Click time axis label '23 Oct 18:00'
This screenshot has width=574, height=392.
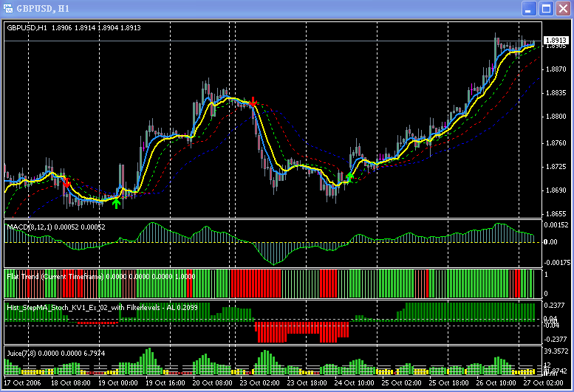tap(307, 383)
